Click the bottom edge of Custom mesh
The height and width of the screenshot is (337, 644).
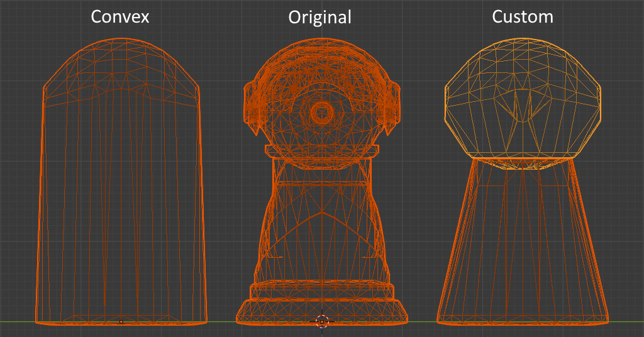[522, 323]
